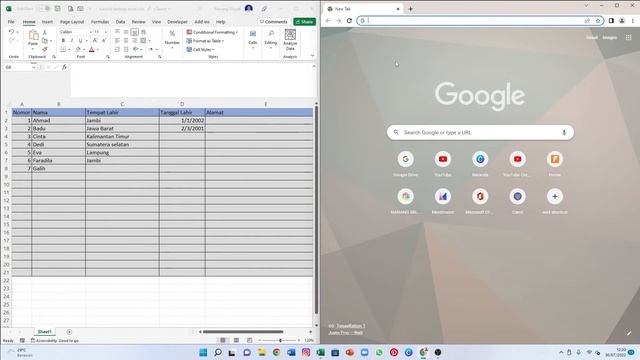Switch to the Formulas ribbon tab
This screenshot has width=640, height=360.
100,22
